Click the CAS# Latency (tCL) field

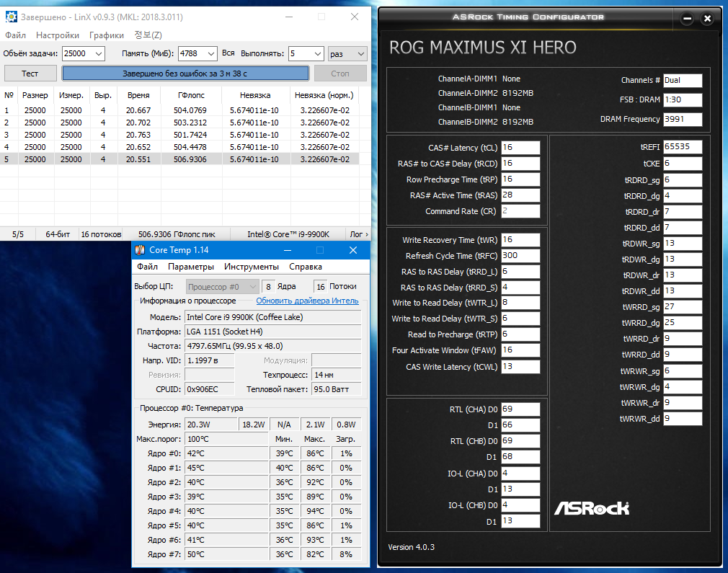pos(520,148)
